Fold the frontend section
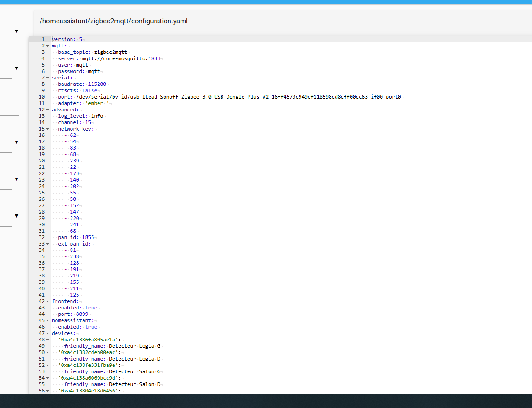The width and height of the screenshot is (532, 408). pos(47,301)
